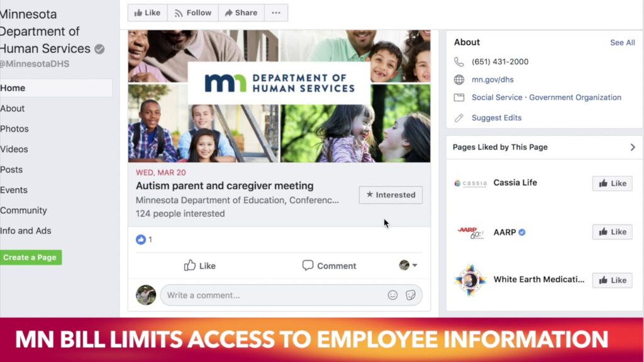Go to the Photos section in sidebar
644x362 pixels.
[14, 129]
